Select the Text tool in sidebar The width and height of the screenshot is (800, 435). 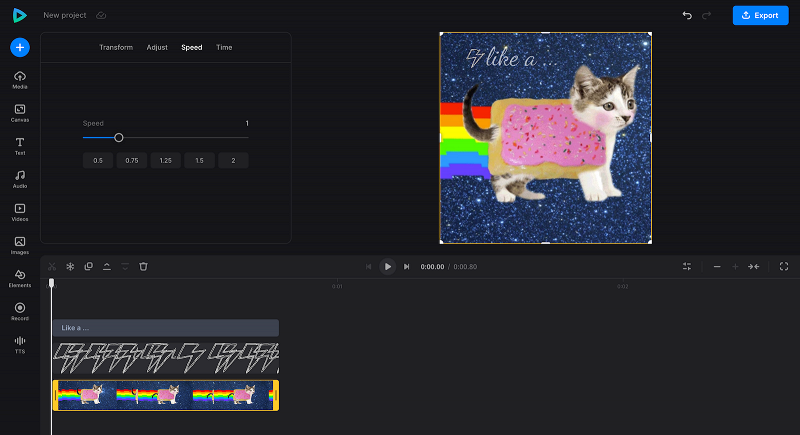coord(20,146)
